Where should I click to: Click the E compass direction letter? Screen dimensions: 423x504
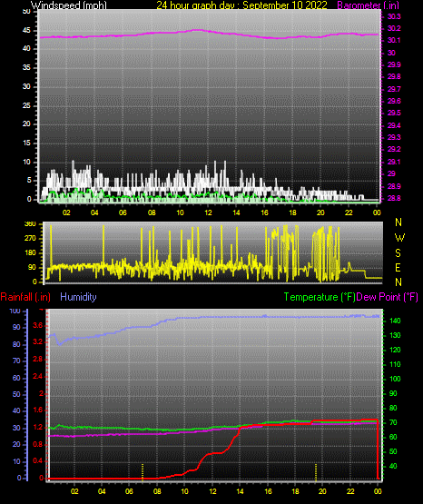(x=398, y=267)
